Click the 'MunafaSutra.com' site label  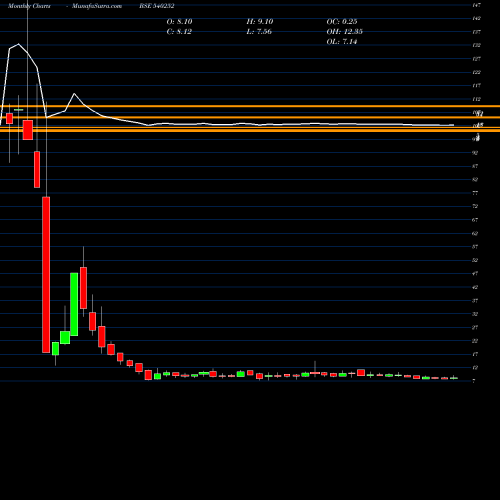click(97, 6)
